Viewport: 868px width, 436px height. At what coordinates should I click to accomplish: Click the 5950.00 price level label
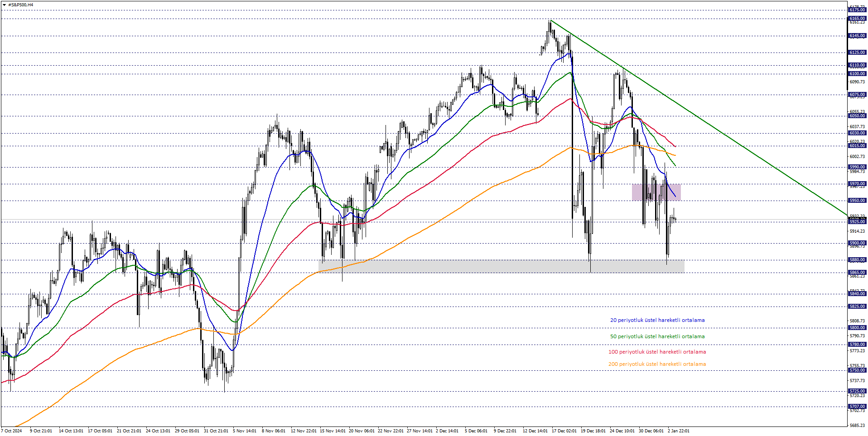coord(857,201)
